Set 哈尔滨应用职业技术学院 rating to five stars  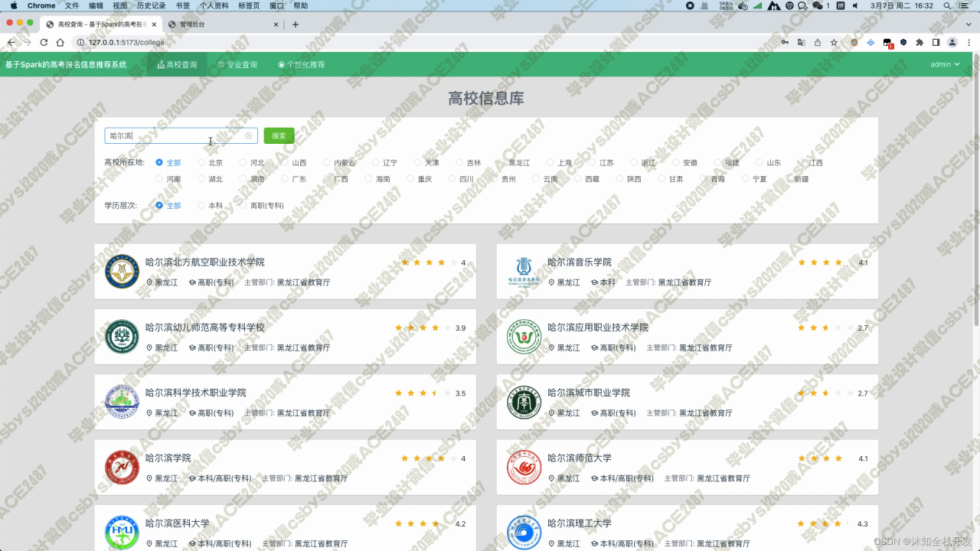point(849,328)
